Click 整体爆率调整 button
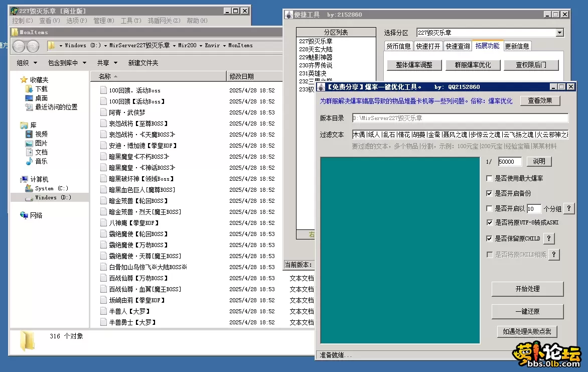Viewport: 588px width, 372px height. pyautogui.click(x=414, y=65)
